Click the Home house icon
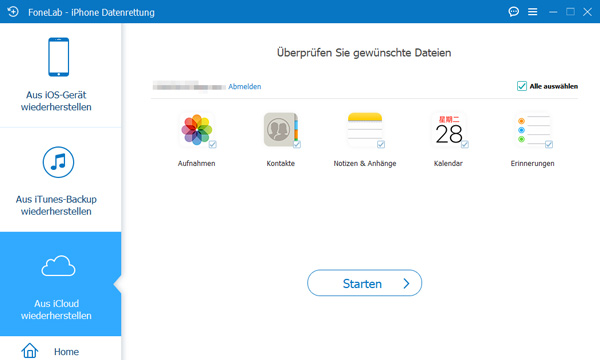This screenshot has width=600, height=360. click(x=29, y=350)
